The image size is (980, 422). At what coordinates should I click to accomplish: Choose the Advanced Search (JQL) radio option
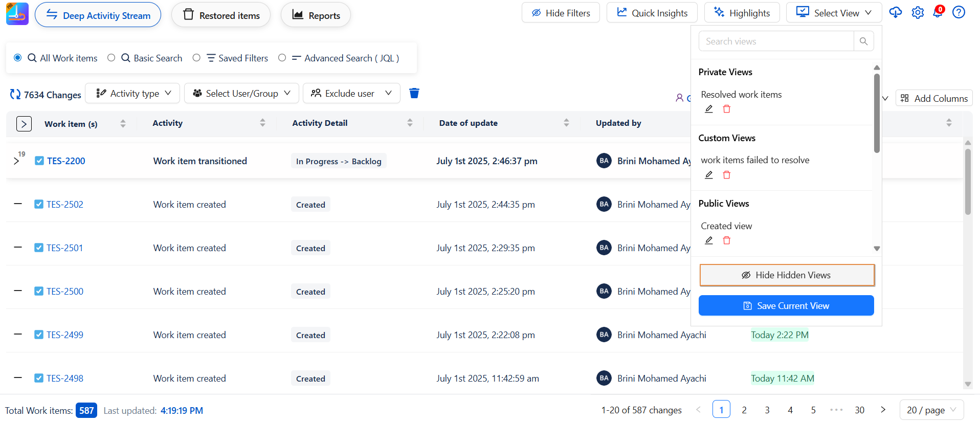(x=282, y=58)
